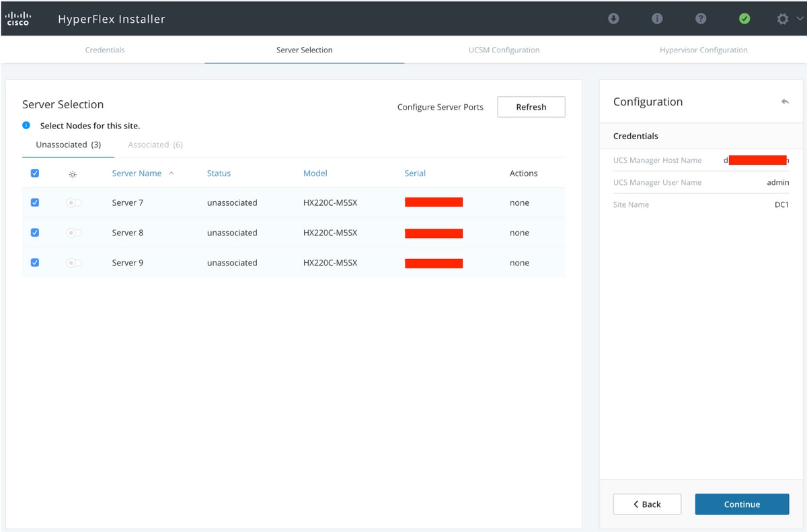The height and width of the screenshot is (532, 807).
Task: Switch to the Unassociated (3) tab
Action: 68,145
